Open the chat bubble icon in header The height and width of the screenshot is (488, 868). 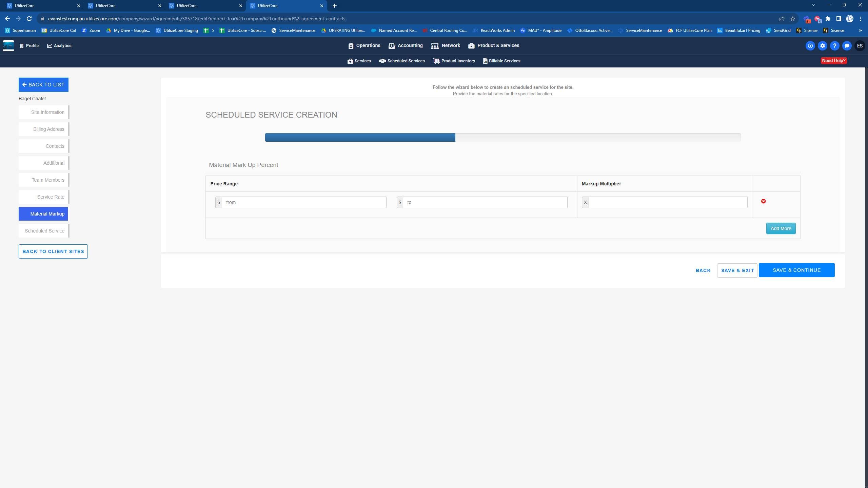(847, 46)
